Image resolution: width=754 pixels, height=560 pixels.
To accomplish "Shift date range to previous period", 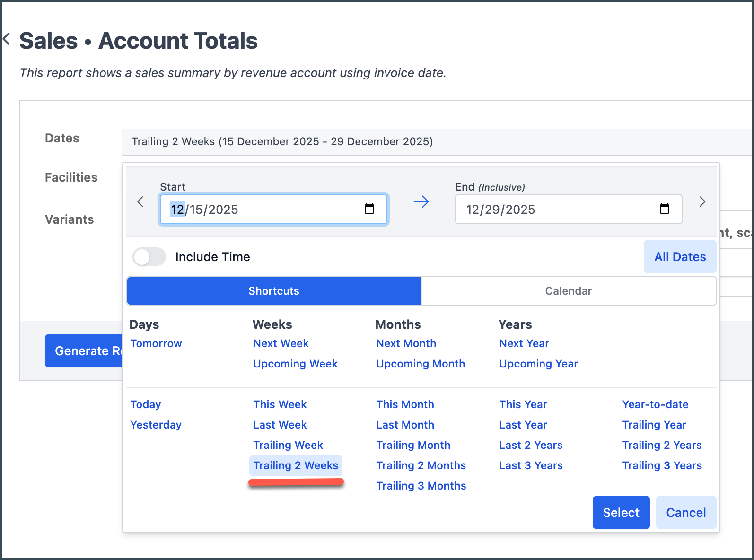I will click(x=140, y=202).
